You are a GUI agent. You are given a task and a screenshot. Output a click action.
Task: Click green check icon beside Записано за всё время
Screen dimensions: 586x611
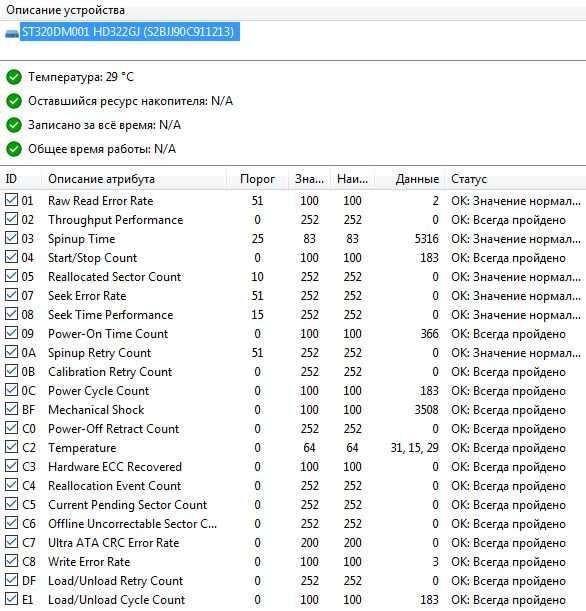point(14,125)
